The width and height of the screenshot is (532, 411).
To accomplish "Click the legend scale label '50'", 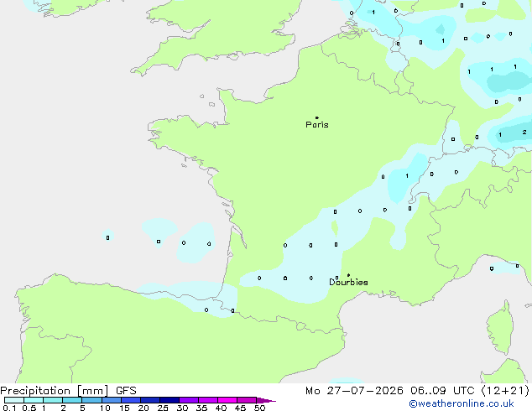I will [259, 408].
